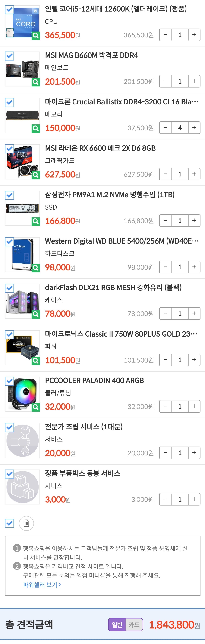Open the magnifier on the PCCOOLER PALADIN 400 cooler

pyautogui.click(x=36, y=407)
